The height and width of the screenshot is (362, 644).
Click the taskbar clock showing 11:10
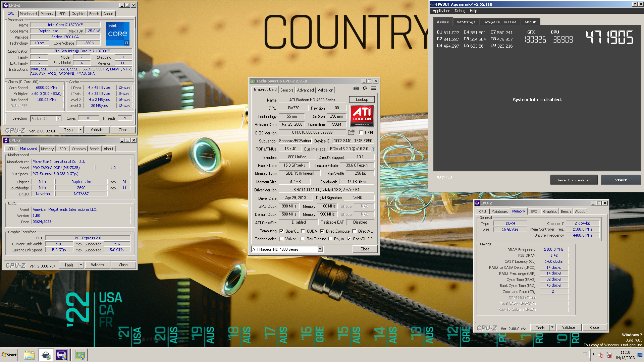(x=625, y=355)
